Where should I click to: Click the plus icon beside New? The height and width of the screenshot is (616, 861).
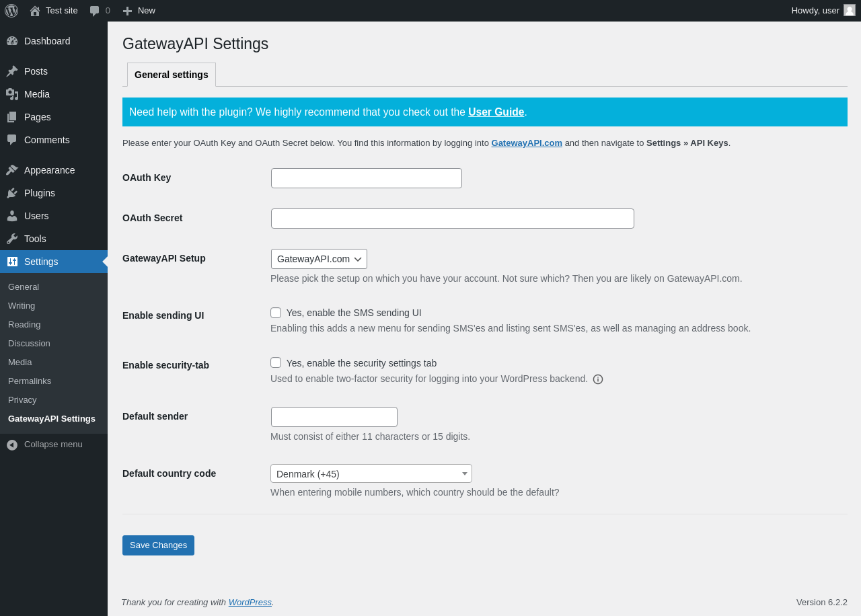click(127, 11)
